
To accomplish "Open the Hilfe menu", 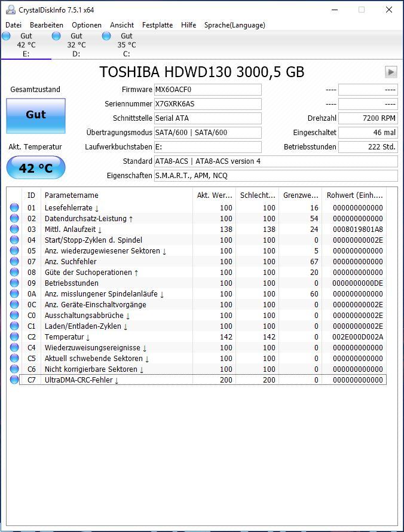I will pos(189,25).
